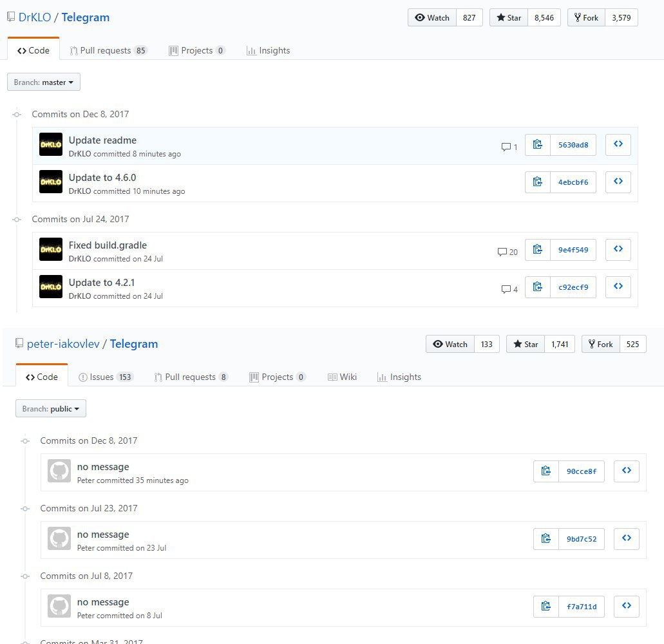
Task: Open 4 comments on Update to 4.2.1
Action: 509,289
